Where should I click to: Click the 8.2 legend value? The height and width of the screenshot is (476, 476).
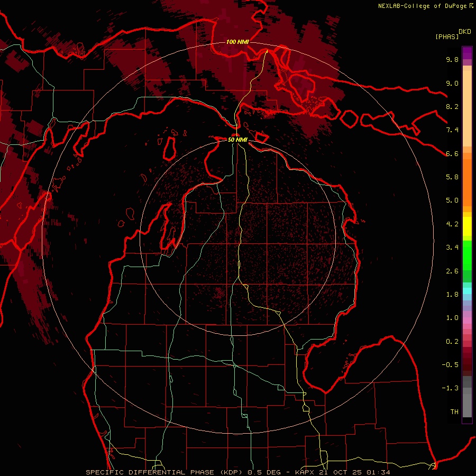click(x=452, y=106)
